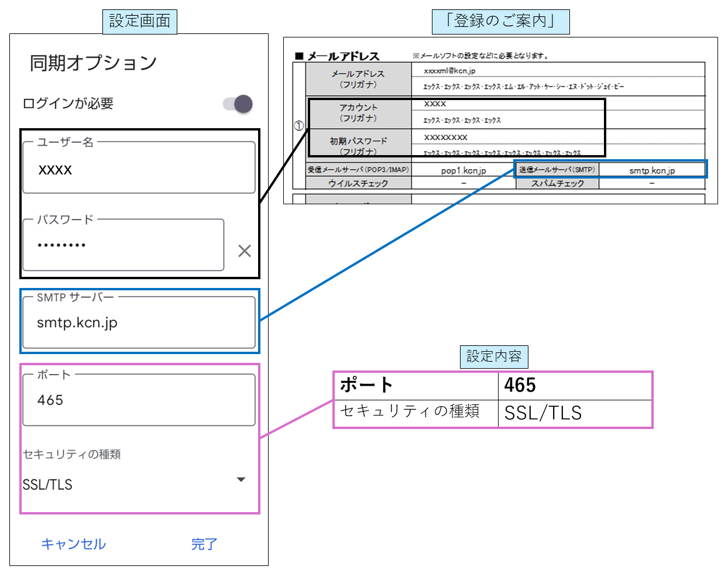Viewport: 728px width, 573px height.
Task: Click the 設定内容 label above the pink table
Action: (x=493, y=356)
